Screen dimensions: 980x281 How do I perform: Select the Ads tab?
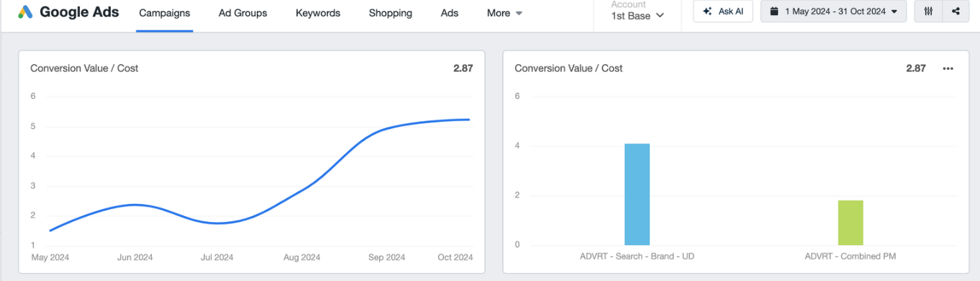tap(450, 13)
